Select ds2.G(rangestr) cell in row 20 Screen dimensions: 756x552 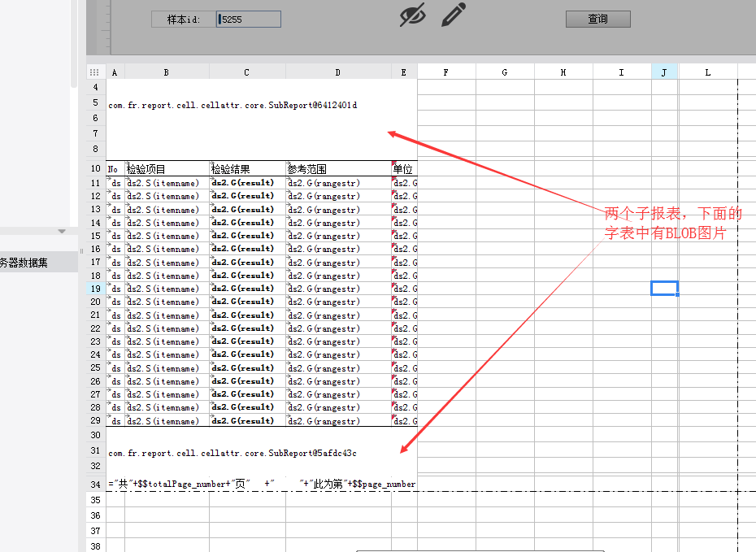(x=338, y=302)
